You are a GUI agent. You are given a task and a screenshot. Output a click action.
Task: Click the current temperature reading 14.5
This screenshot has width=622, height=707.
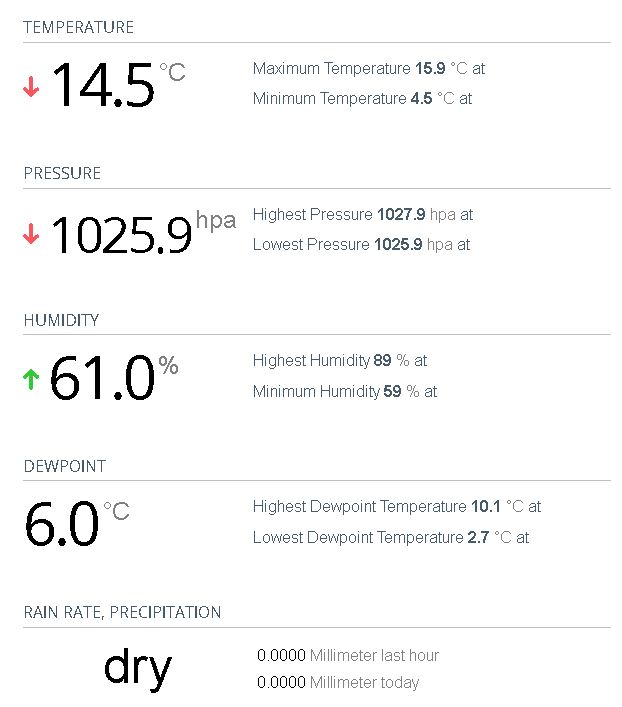coord(103,86)
